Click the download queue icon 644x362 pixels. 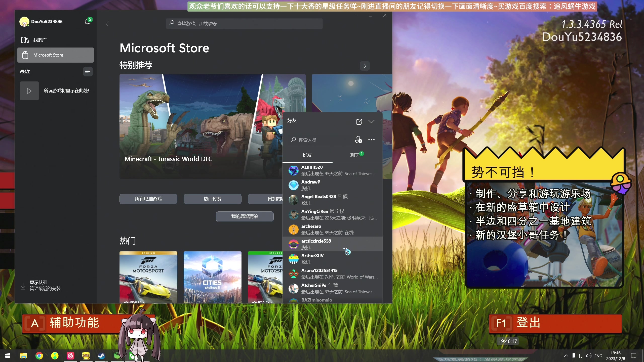click(23, 286)
